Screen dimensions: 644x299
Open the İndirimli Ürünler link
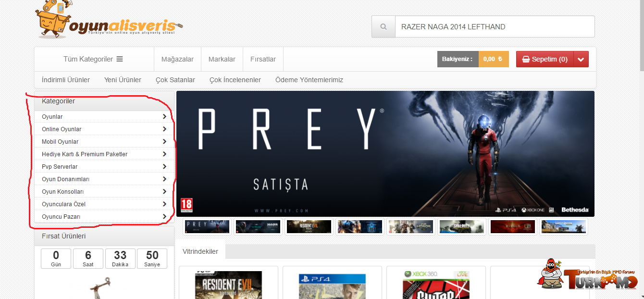(66, 80)
